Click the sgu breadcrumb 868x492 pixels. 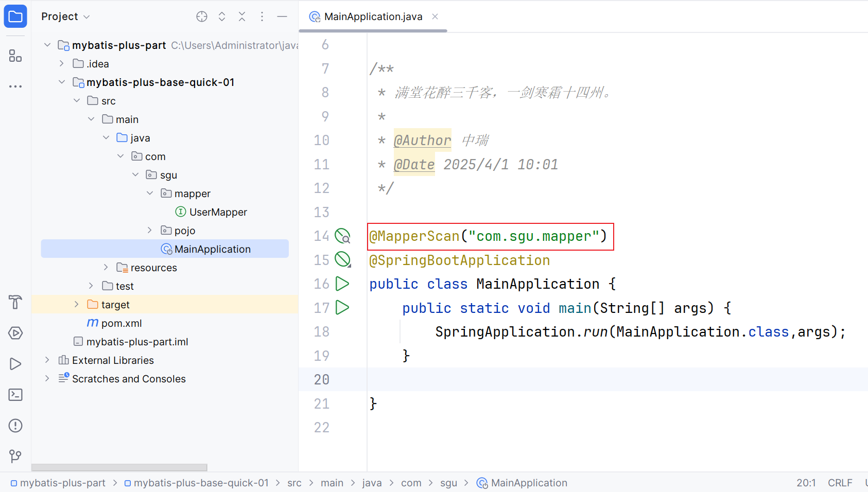click(x=448, y=483)
